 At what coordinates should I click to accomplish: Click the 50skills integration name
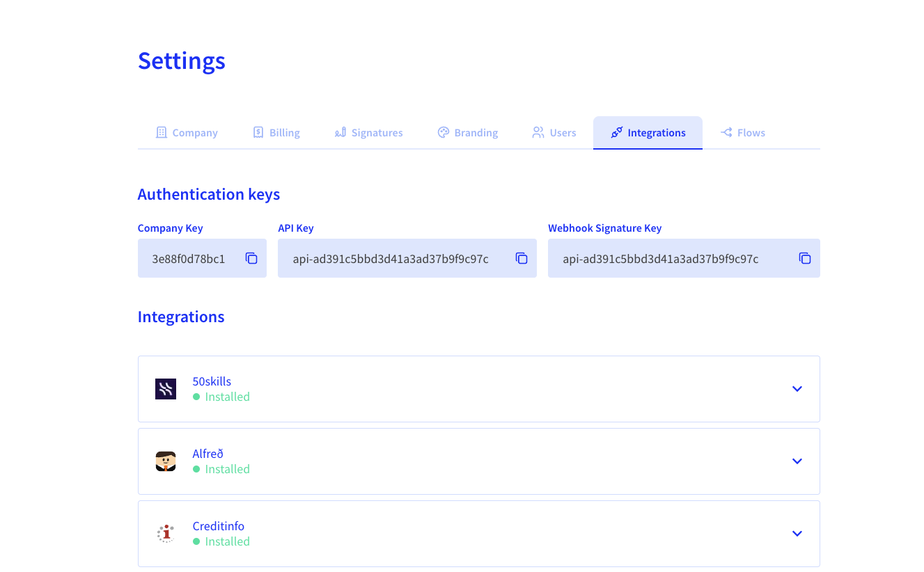[212, 381]
